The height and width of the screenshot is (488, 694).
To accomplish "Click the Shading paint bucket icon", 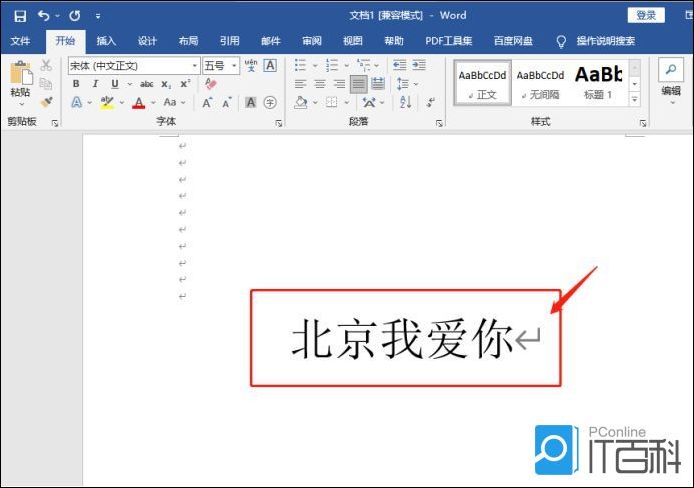I will pyautogui.click(x=301, y=103).
